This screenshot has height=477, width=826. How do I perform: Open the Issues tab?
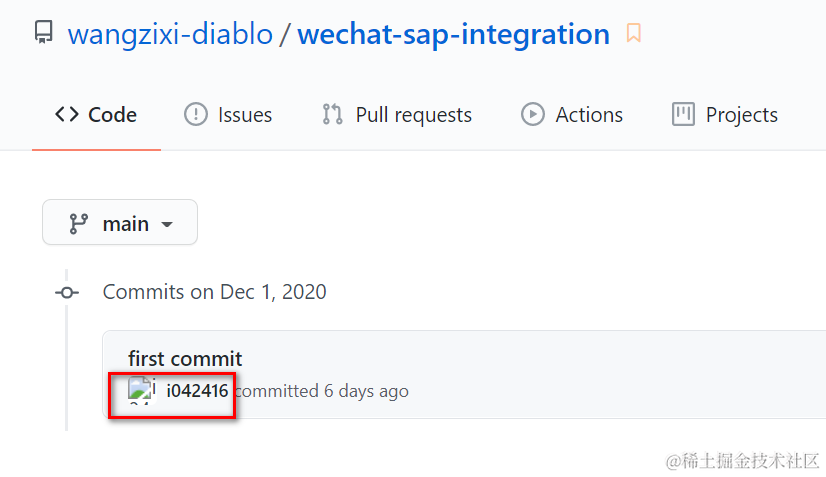tap(245, 115)
